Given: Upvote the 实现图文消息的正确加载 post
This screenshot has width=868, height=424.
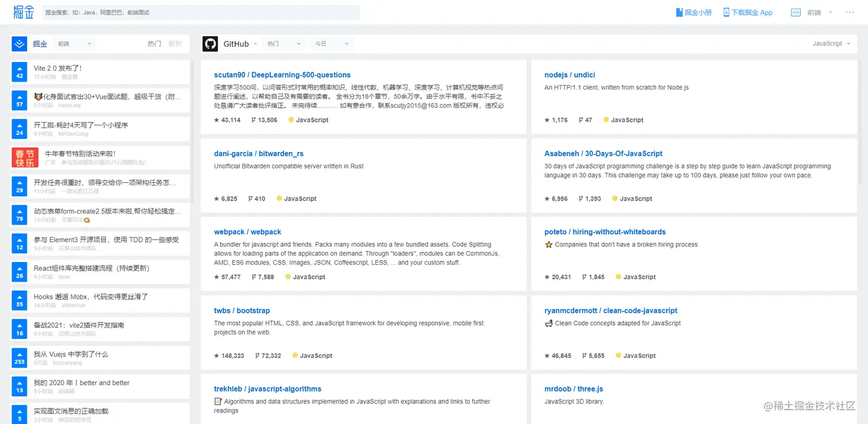Looking at the screenshot, I should (x=20, y=414).
